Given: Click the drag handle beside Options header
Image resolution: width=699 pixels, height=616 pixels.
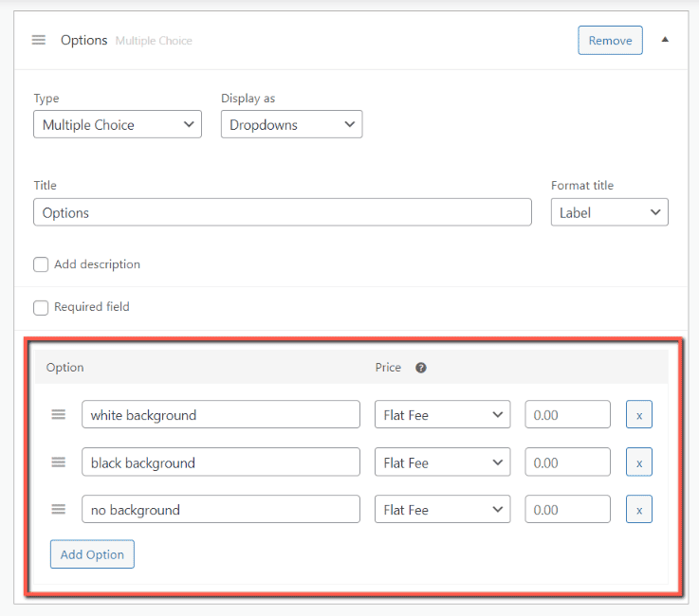Looking at the screenshot, I should (x=39, y=41).
